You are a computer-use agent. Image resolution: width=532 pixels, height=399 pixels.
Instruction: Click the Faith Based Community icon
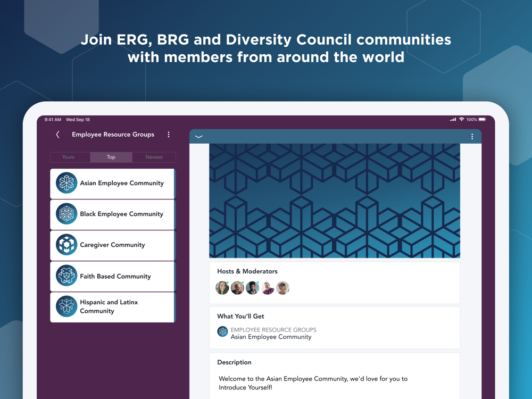coord(66,276)
